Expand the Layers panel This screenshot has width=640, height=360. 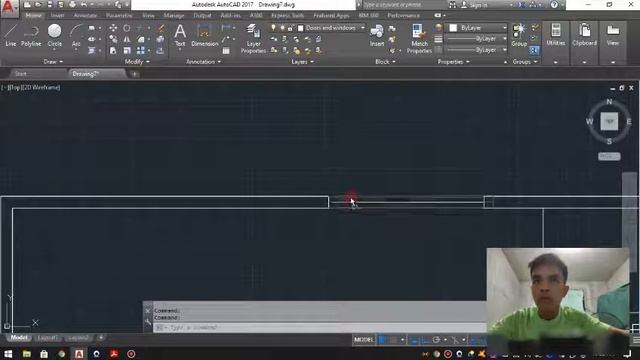[302, 62]
